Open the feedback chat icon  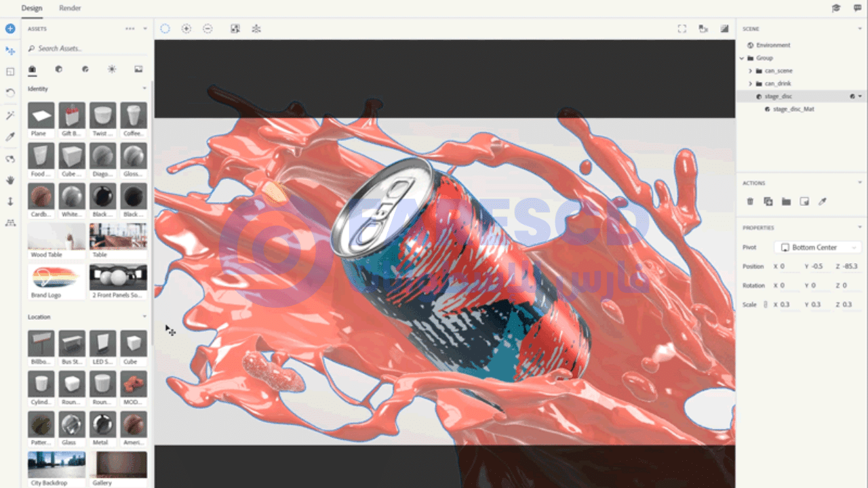(857, 8)
